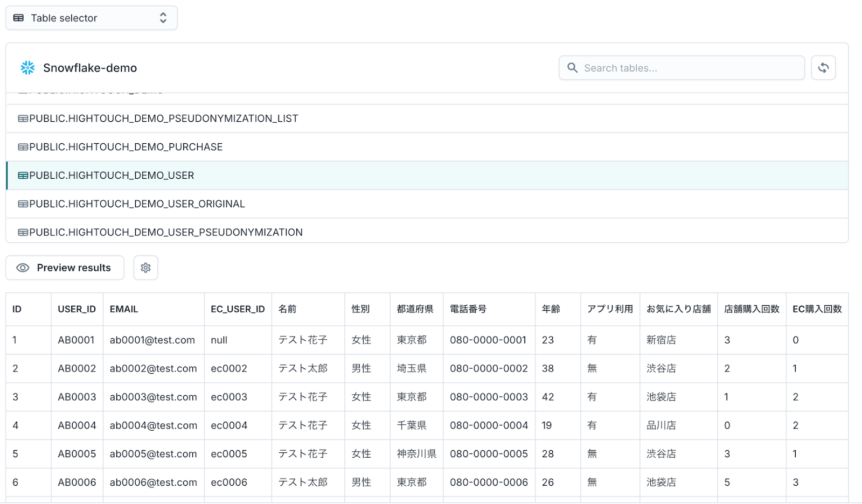
Task: Click the table icon in Table selector
Action: coord(18,18)
